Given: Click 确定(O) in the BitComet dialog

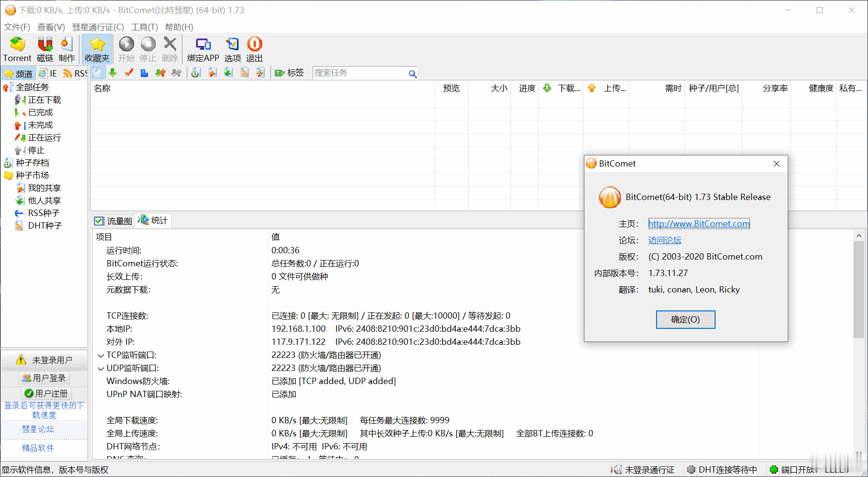Looking at the screenshot, I should click(686, 320).
